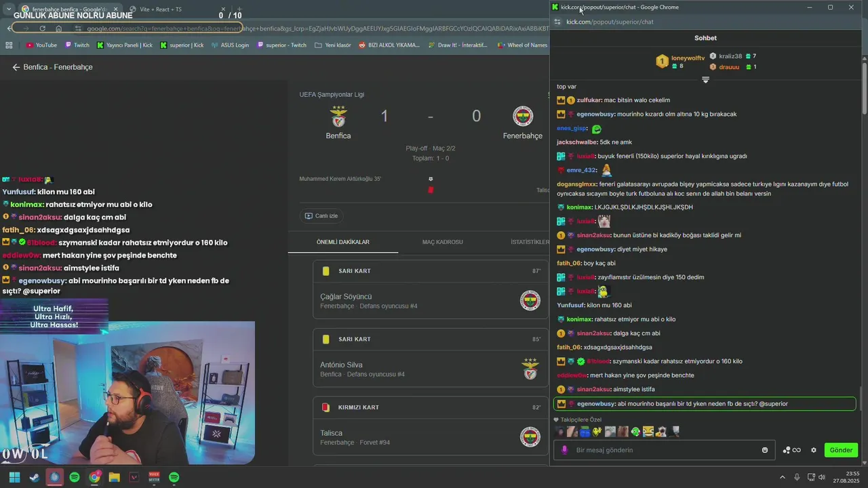The width and height of the screenshot is (868, 488).
Task: Click Yunfusuf username in popout chat
Action: [x=570, y=305]
